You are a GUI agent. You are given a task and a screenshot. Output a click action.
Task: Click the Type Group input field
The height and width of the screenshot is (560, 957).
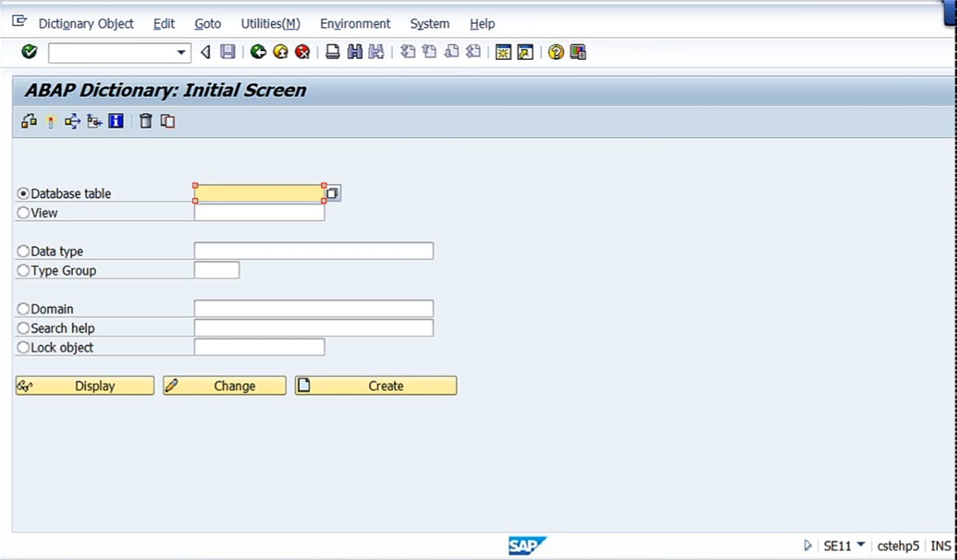pos(217,270)
